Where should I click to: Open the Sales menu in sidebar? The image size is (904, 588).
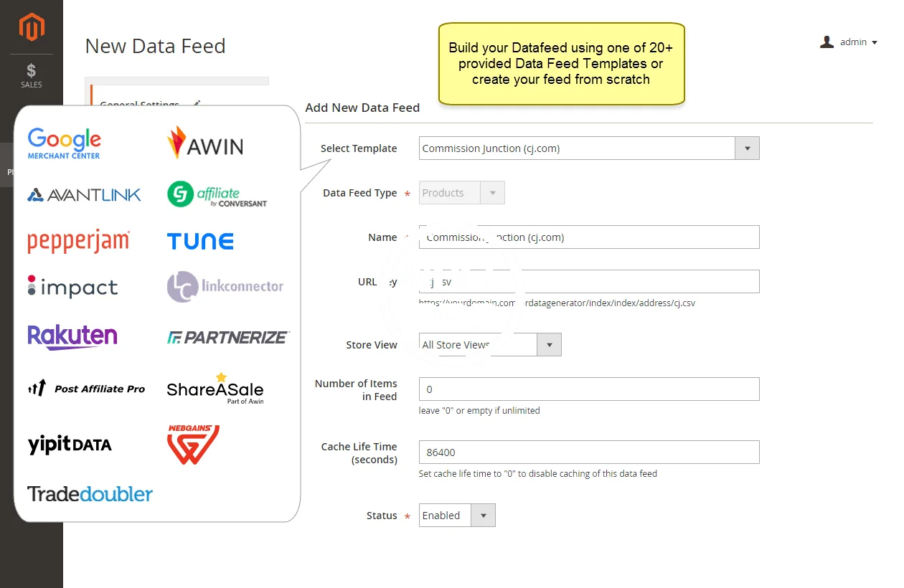pos(32,76)
